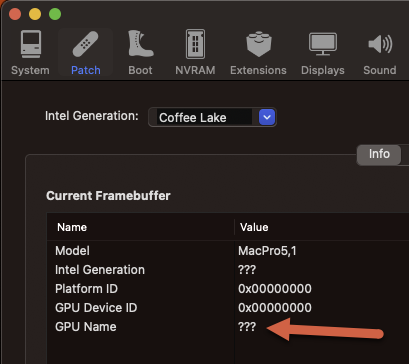Open the Sound toolbar section
The image size is (409, 364).
(380, 53)
